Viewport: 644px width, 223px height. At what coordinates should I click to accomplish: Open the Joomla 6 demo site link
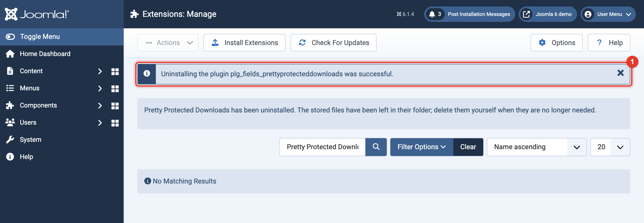tap(548, 14)
